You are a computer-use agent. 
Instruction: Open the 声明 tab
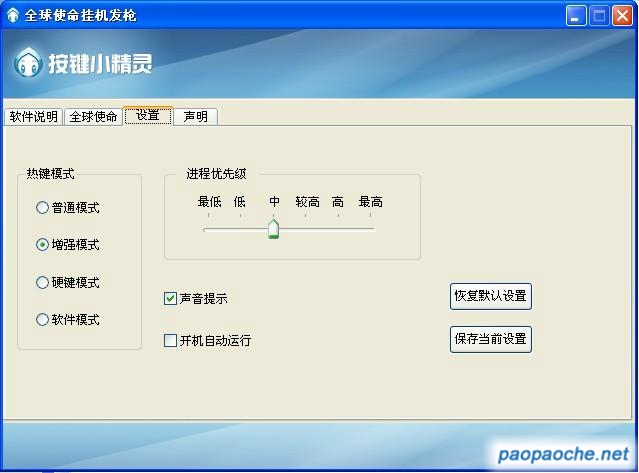click(x=195, y=117)
